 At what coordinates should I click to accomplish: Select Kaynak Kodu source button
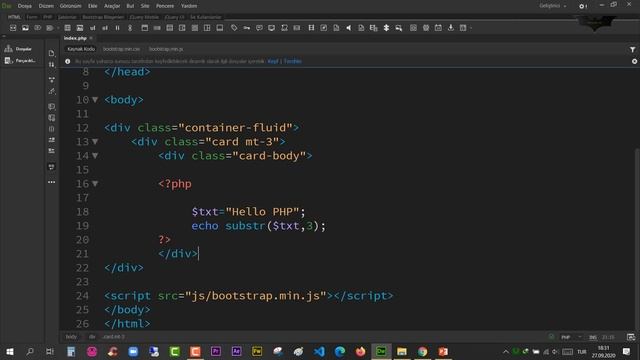click(81, 49)
